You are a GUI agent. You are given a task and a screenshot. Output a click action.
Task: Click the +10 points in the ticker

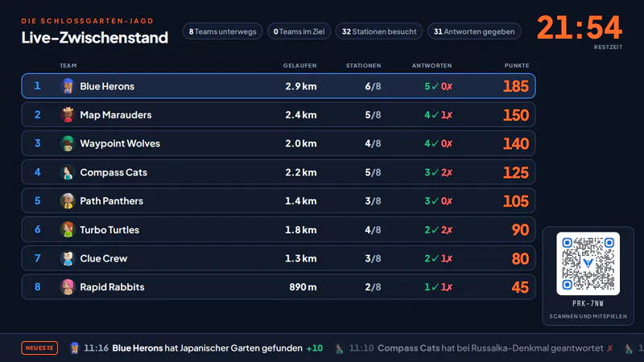(315, 348)
